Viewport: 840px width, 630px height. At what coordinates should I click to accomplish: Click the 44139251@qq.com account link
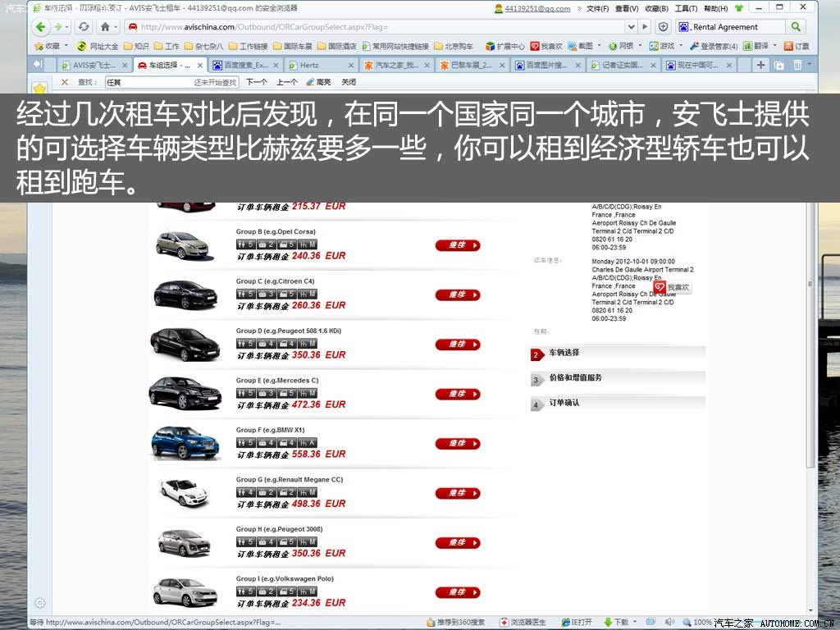(537, 8)
